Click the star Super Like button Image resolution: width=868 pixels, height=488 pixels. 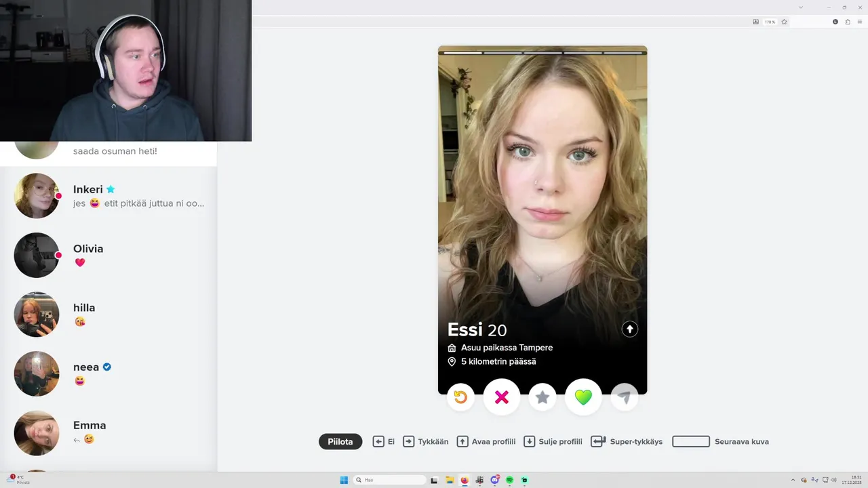click(x=542, y=397)
